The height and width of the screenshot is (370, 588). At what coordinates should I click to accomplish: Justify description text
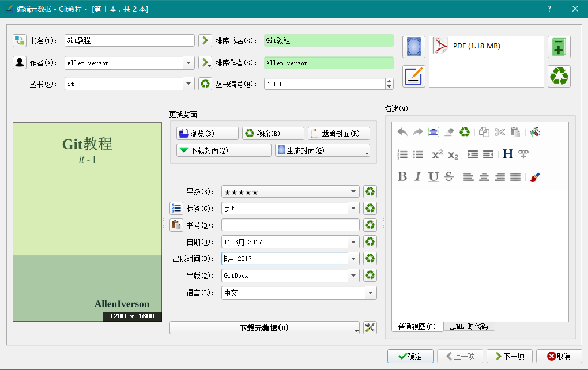click(515, 176)
